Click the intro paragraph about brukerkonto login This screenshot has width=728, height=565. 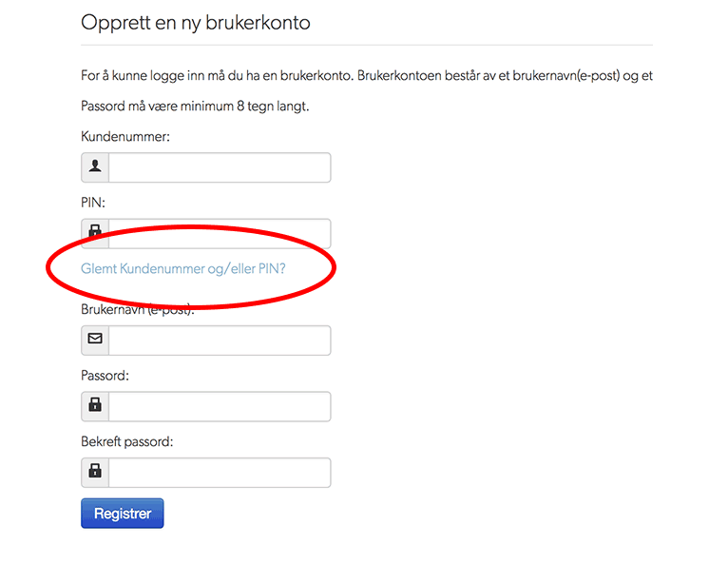pyautogui.click(x=367, y=76)
